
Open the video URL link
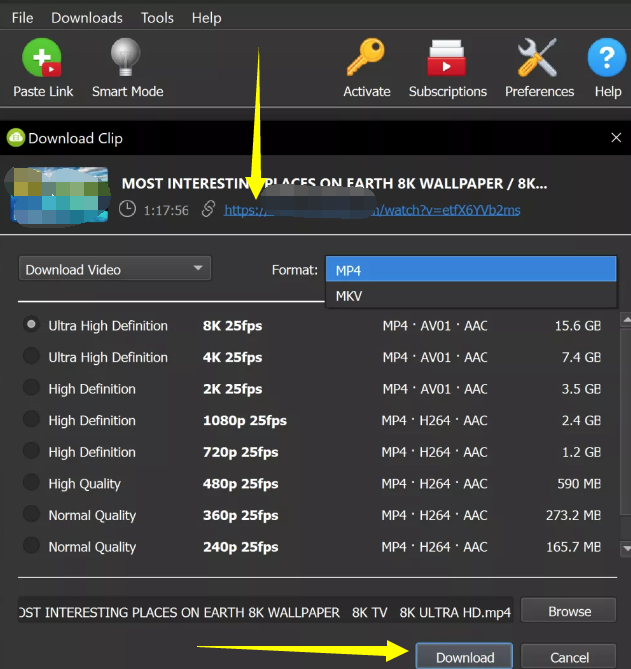tap(371, 210)
